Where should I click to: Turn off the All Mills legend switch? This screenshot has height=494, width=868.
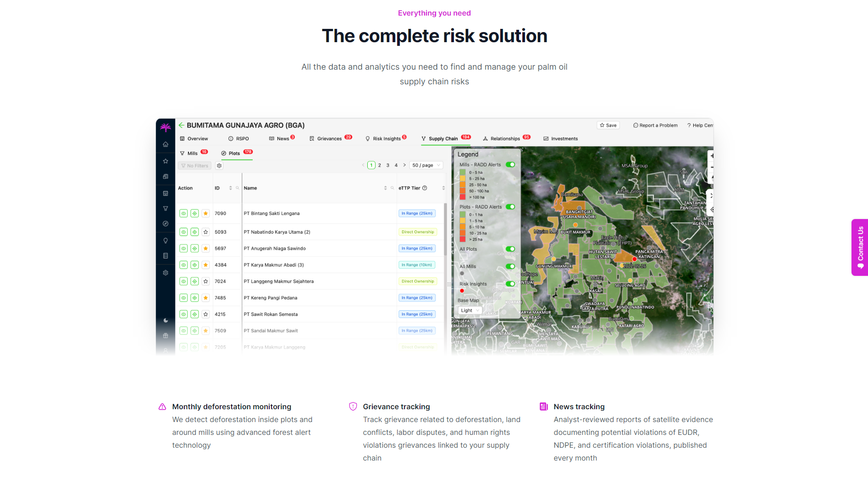point(510,266)
